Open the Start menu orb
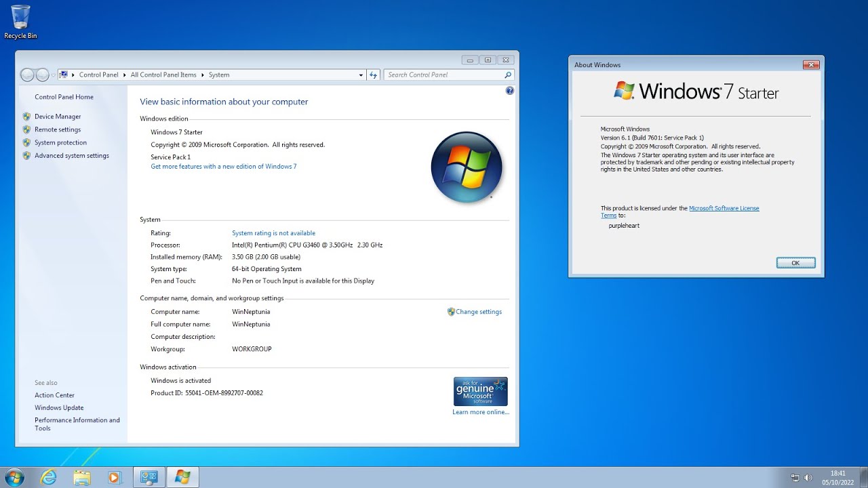Viewport: 868px width, 488px height. [14, 477]
